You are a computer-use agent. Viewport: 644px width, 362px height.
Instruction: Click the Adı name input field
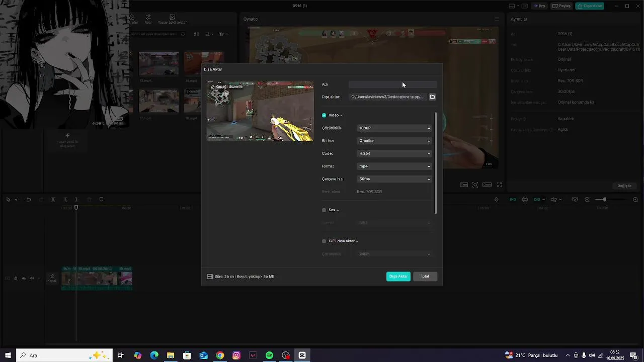392,84
